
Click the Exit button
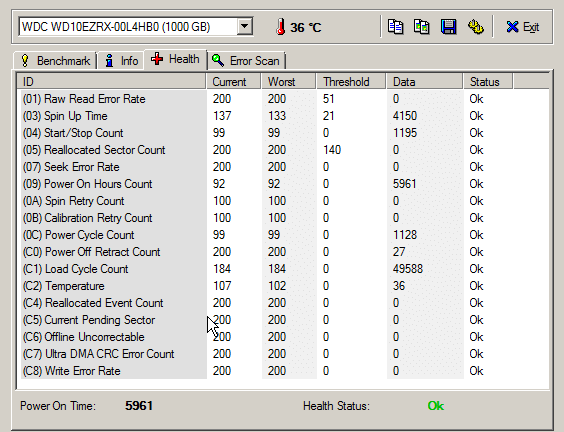pyautogui.click(x=522, y=27)
